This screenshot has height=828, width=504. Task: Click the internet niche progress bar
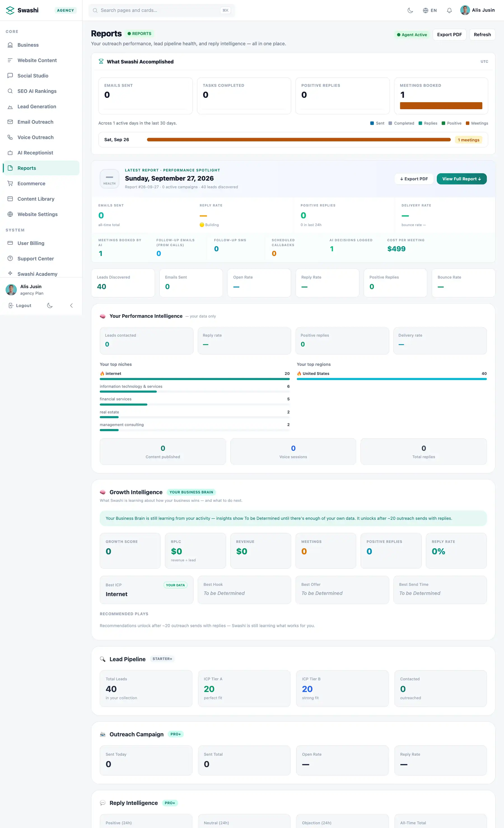click(195, 379)
